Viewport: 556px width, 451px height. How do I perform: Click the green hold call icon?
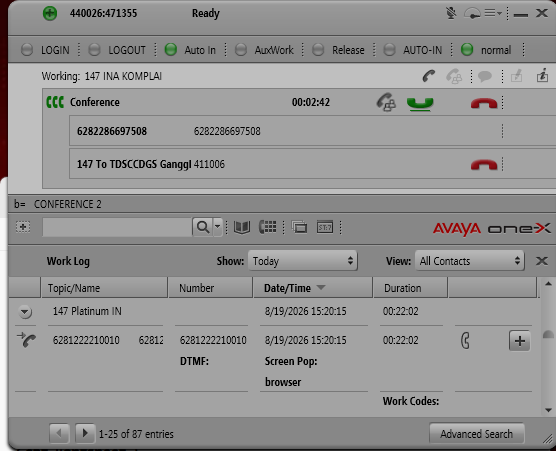(420, 104)
